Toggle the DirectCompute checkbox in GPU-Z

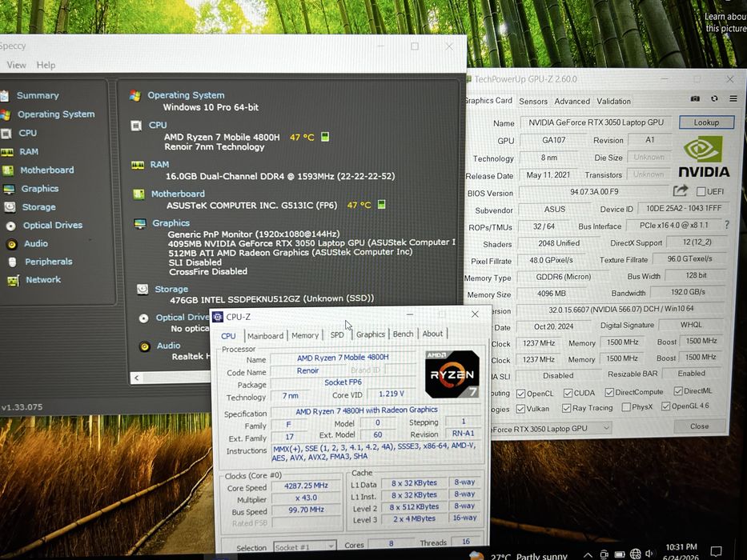click(609, 392)
